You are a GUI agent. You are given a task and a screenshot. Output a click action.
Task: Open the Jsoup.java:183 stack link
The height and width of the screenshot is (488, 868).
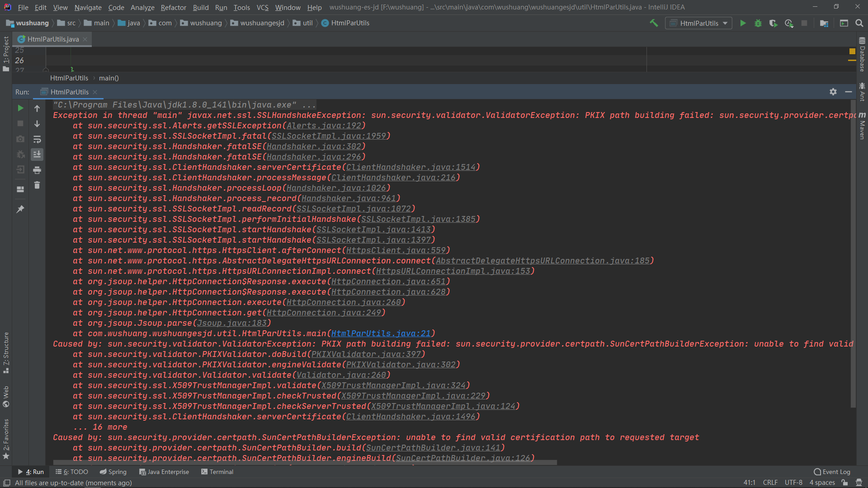pos(232,323)
